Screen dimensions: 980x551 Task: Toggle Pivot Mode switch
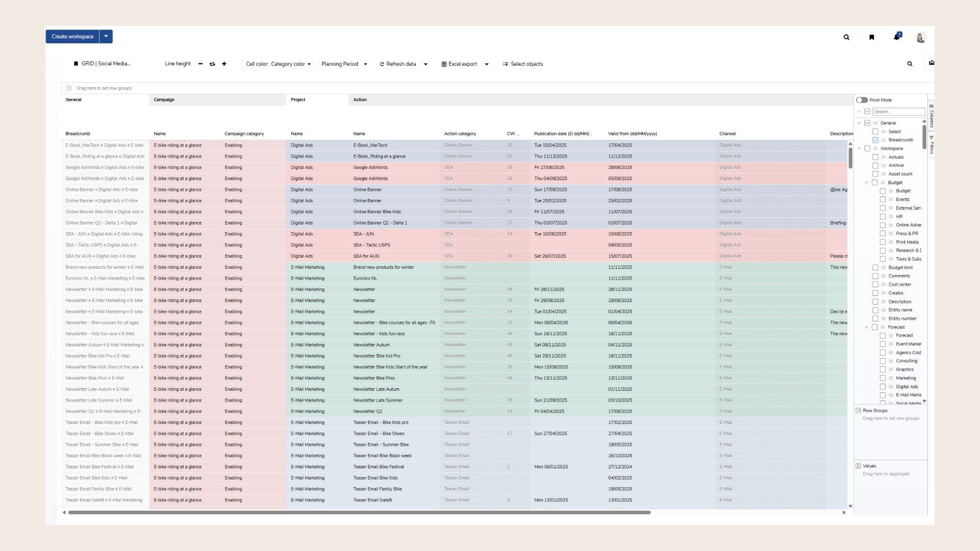(x=862, y=100)
